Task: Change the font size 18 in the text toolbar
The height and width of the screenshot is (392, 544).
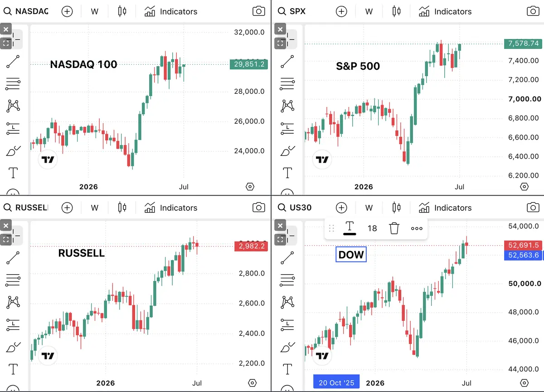Action: [x=372, y=228]
